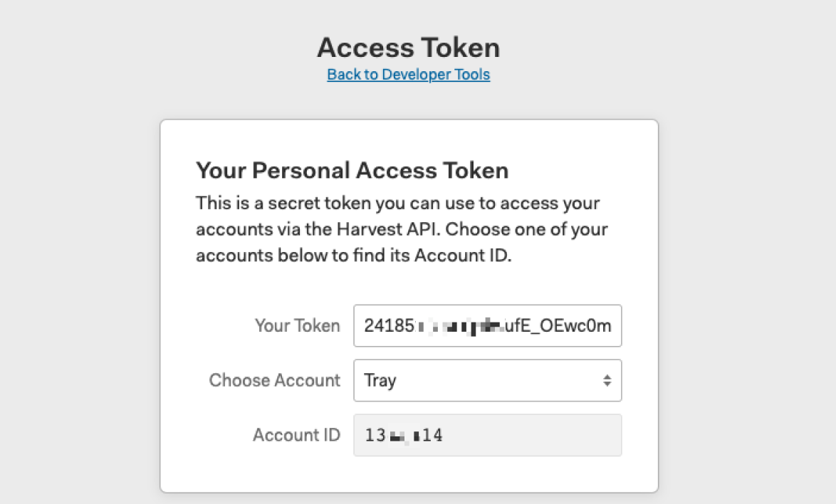Open the Back to Developer Tools link
Image resolution: width=836 pixels, height=504 pixels.
click(x=408, y=74)
